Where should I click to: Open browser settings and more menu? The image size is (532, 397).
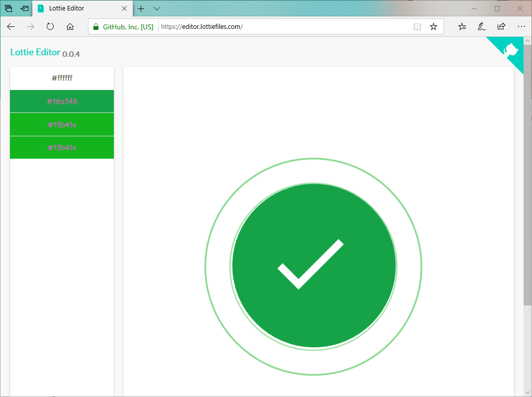click(x=521, y=27)
